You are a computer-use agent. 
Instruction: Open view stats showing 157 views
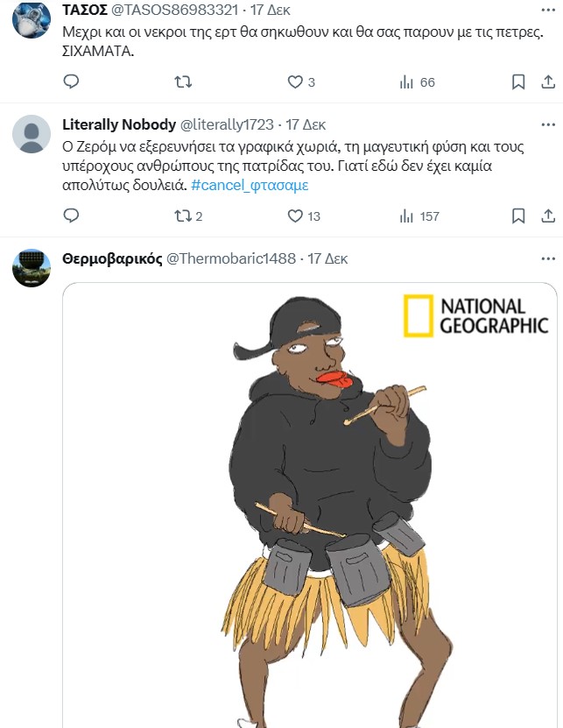click(406, 216)
